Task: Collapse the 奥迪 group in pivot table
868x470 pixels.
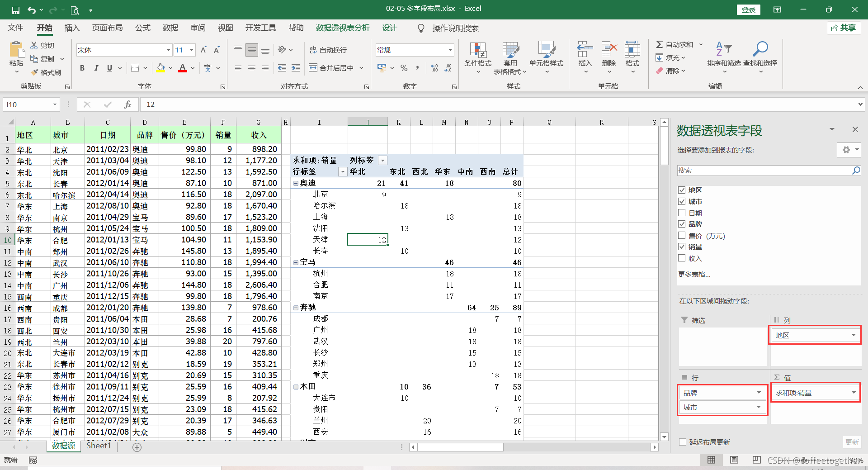Action: pos(296,183)
